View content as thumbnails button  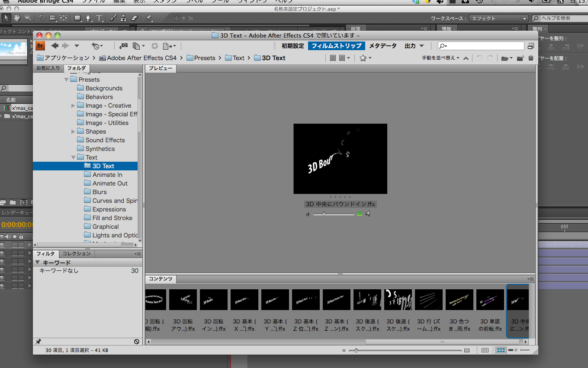tap(501, 350)
